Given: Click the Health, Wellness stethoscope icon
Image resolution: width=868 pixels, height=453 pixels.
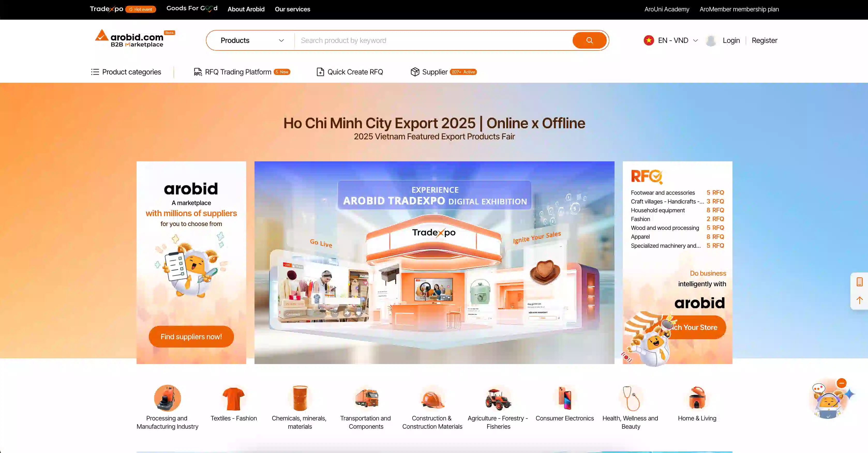Looking at the screenshot, I should pyautogui.click(x=631, y=398).
